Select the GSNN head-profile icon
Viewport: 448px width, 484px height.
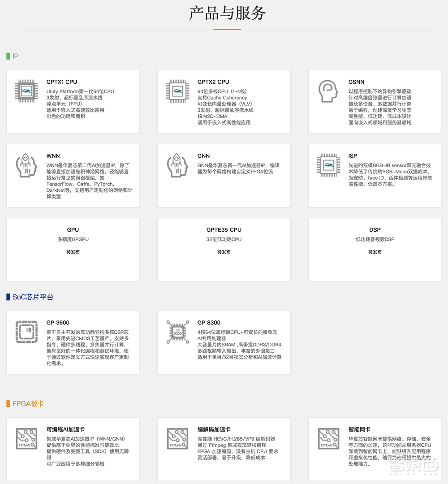(328, 91)
